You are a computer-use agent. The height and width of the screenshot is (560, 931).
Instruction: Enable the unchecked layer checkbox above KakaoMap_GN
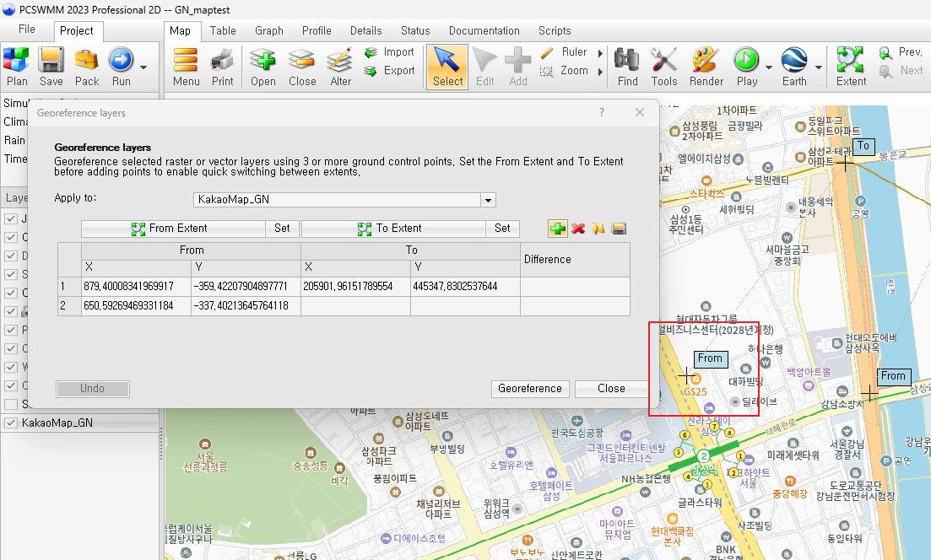11,404
